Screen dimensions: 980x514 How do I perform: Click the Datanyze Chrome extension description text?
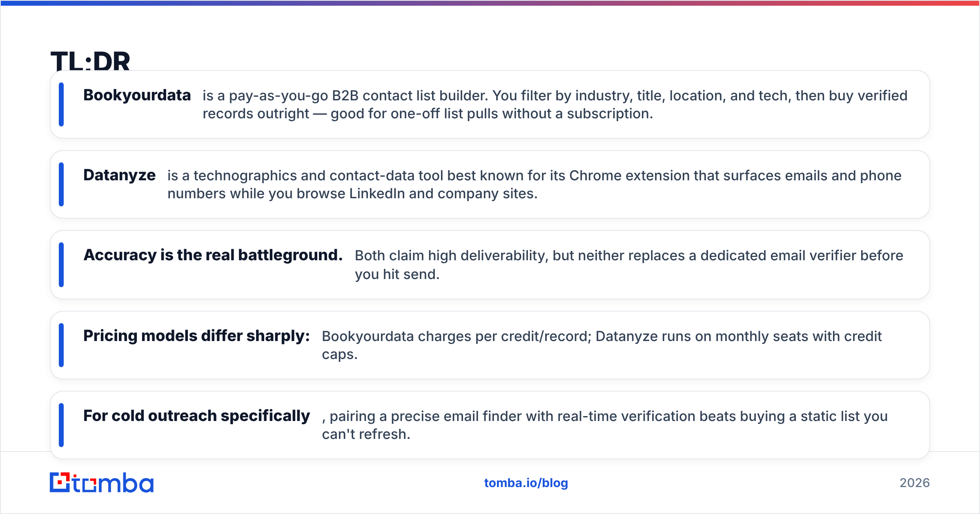click(x=535, y=184)
